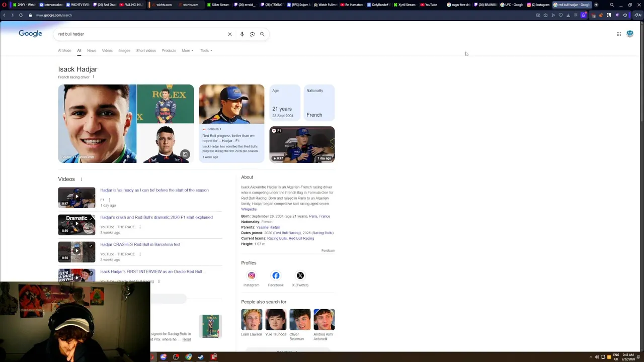Image resolution: width=644 pixels, height=362 pixels.
Task: Play the Barcelona test crash video thumbnail
Action: pyautogui.click(x=76, y=252)
